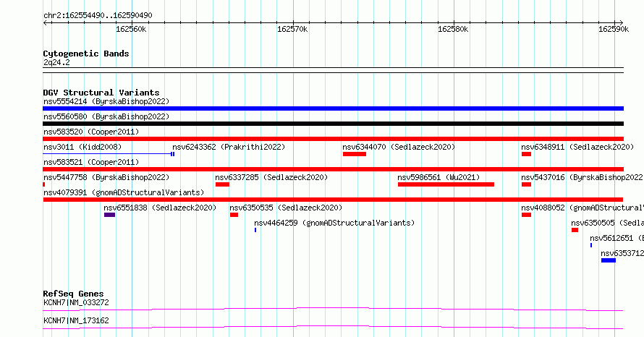The image size is (644, 337).
Task: Click the DGV Structural Variants track title
Action: click(x=101, y=93)
